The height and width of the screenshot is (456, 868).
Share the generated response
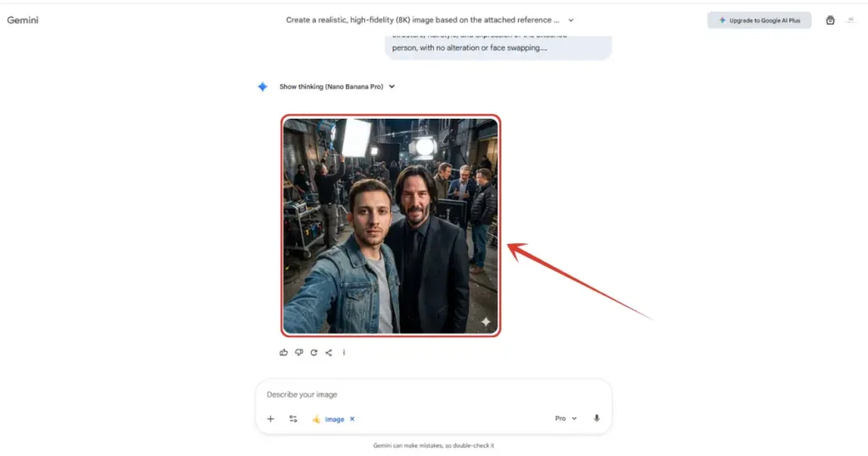pos(329,353)
